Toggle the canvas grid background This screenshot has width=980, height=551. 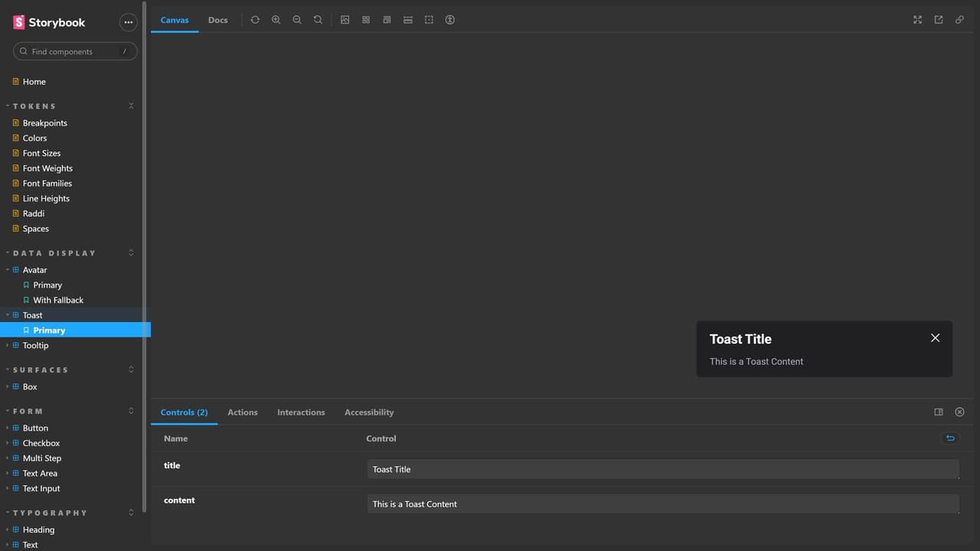(366, 20)
